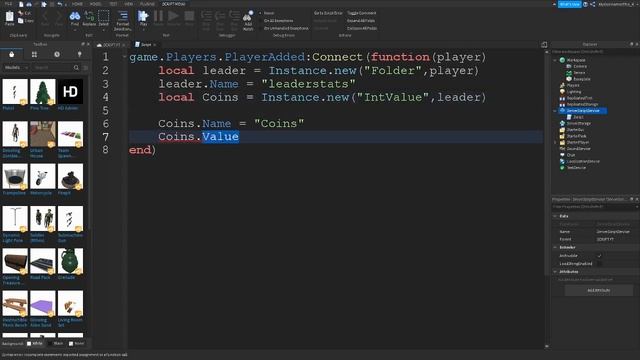Open the PLUGINS ribbon tab
Viewport: 640px width, 360px height.
click(147, 4)
